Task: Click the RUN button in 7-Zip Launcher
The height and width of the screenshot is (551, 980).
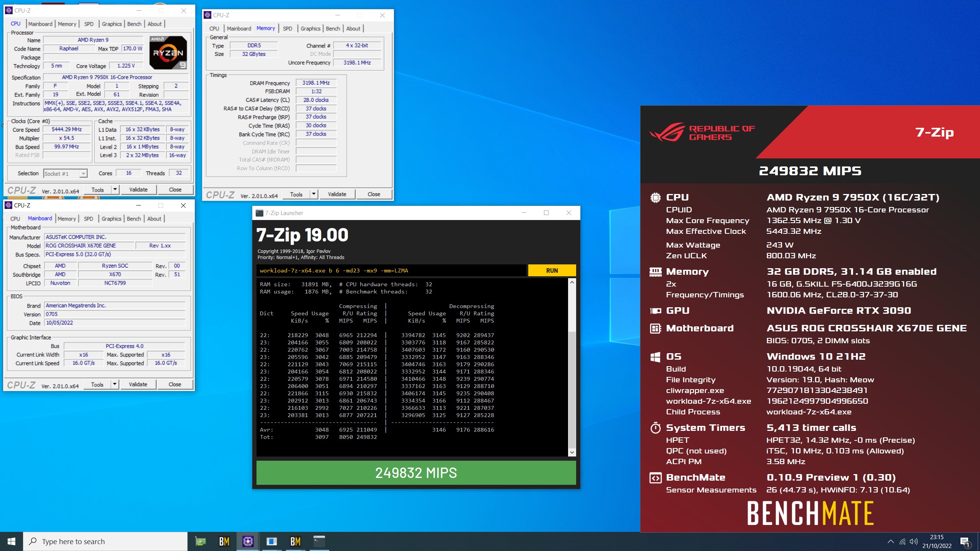Action: coord(552,271)
